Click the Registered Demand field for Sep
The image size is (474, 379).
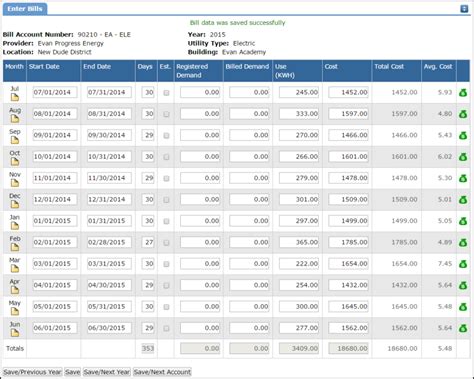coord(200,135)
